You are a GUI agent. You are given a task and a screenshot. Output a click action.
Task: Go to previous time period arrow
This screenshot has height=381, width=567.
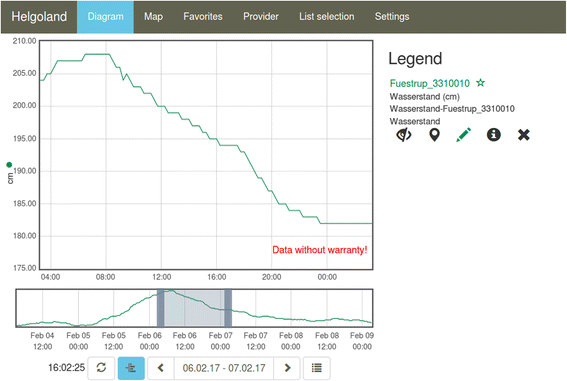pos(161,368)
